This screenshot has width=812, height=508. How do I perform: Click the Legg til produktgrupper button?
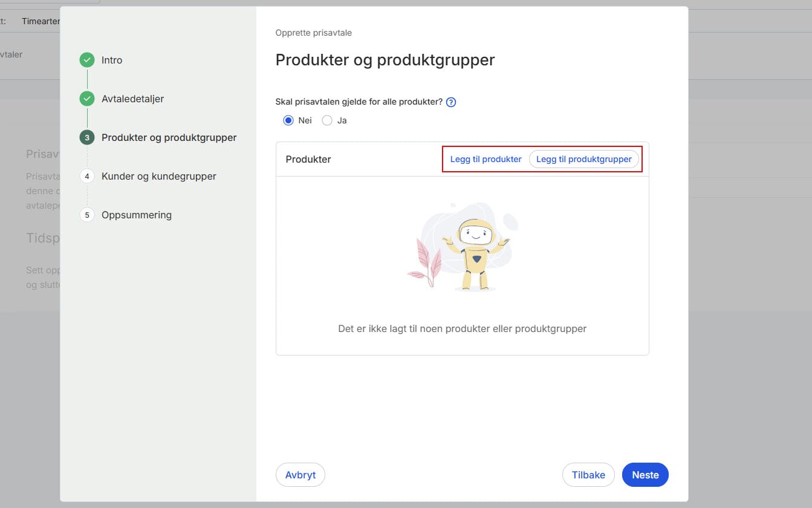point(584,159)
